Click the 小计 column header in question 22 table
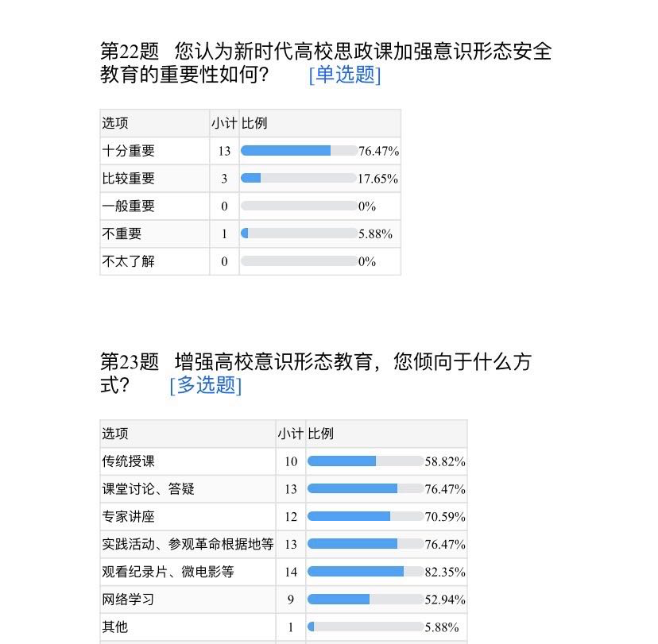The image size is (658, 644). (224, 124)
